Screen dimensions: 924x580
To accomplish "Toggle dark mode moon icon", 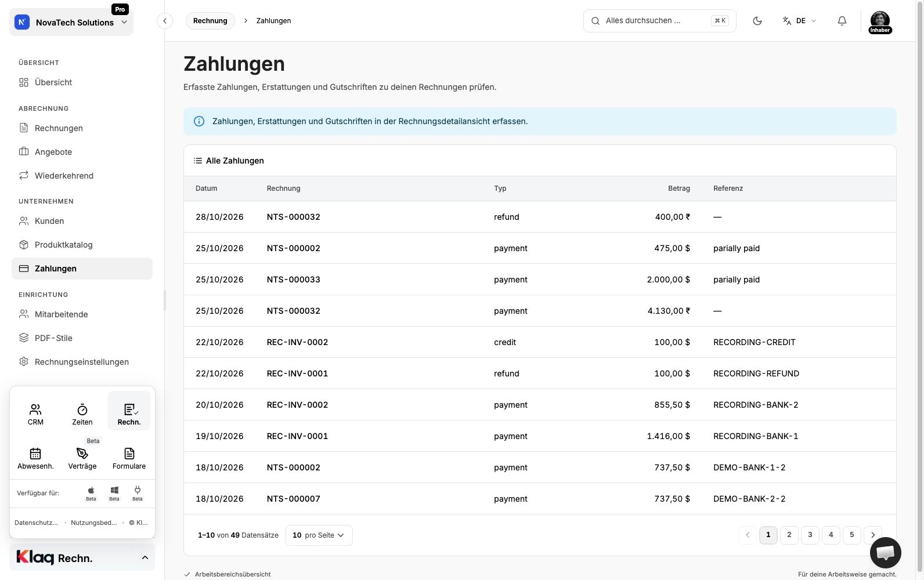I will (757, 21).
